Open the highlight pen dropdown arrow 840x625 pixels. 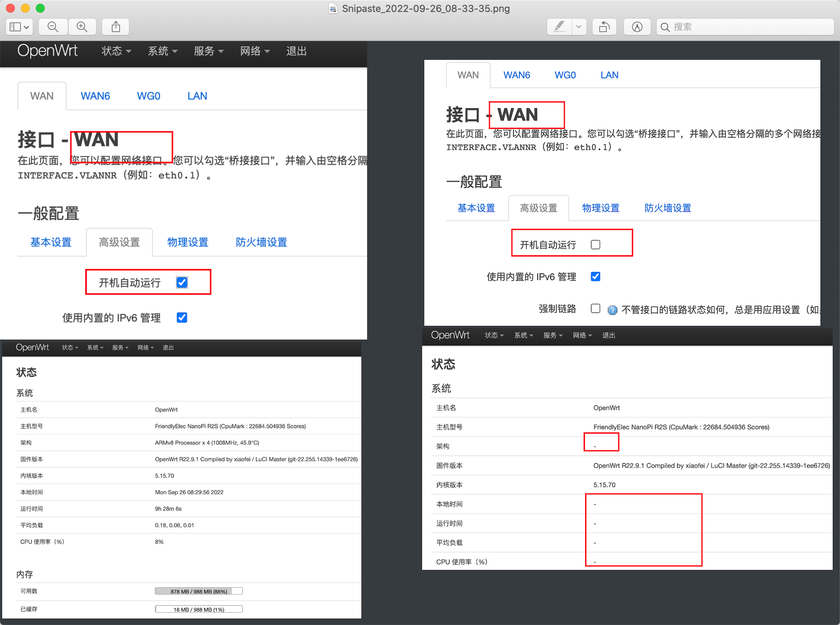click(579, 27)
